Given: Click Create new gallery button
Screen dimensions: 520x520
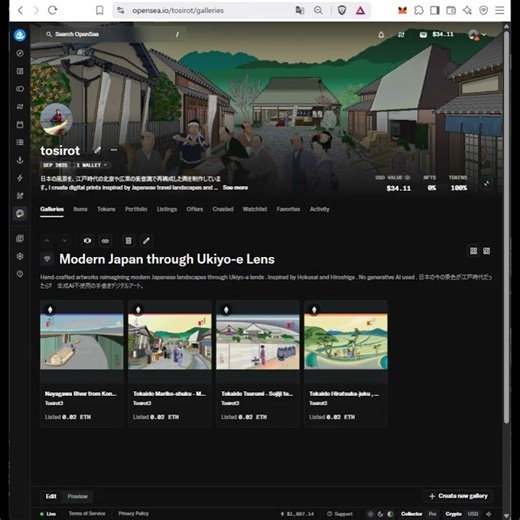Looking at the screenshot, I should (459, 496).
